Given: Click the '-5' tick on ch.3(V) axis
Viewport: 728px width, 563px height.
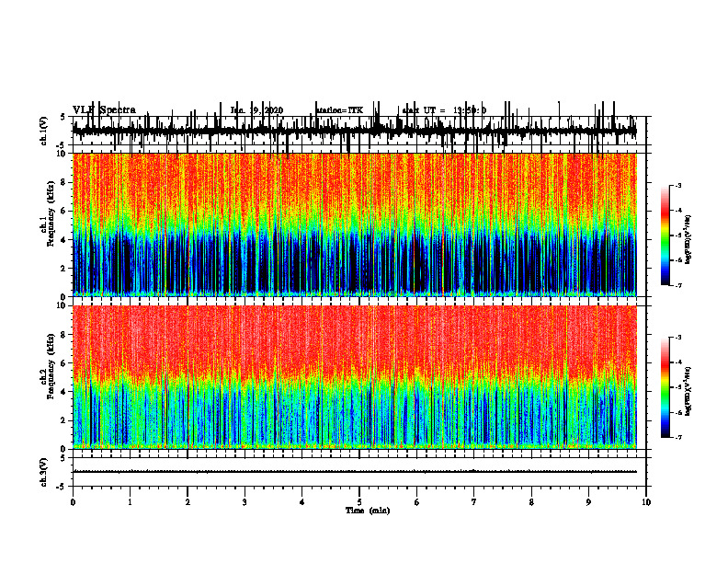Looking at the screenshot, I should pyautogui.click(x=62, y=487).
